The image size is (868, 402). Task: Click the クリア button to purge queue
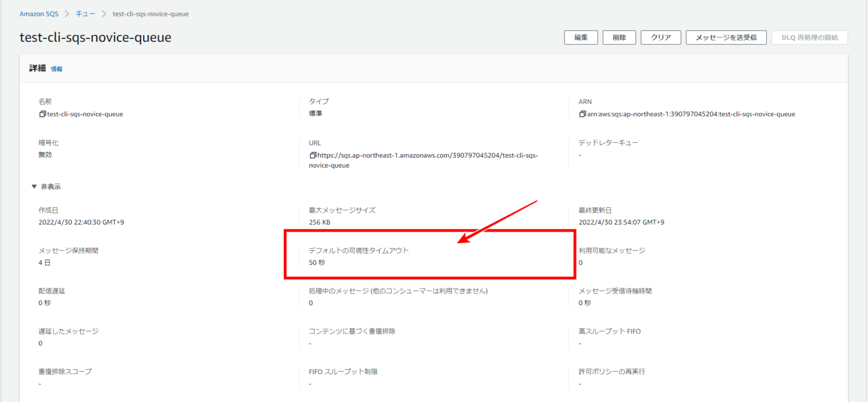point(661,37)
